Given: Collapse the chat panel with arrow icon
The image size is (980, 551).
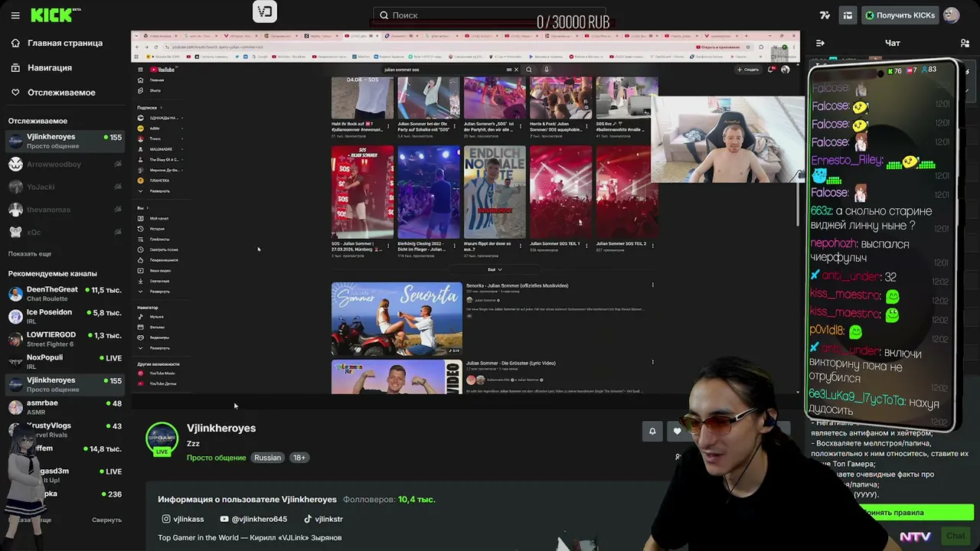Looking at the screenshot, I should (x=820, y=43).
